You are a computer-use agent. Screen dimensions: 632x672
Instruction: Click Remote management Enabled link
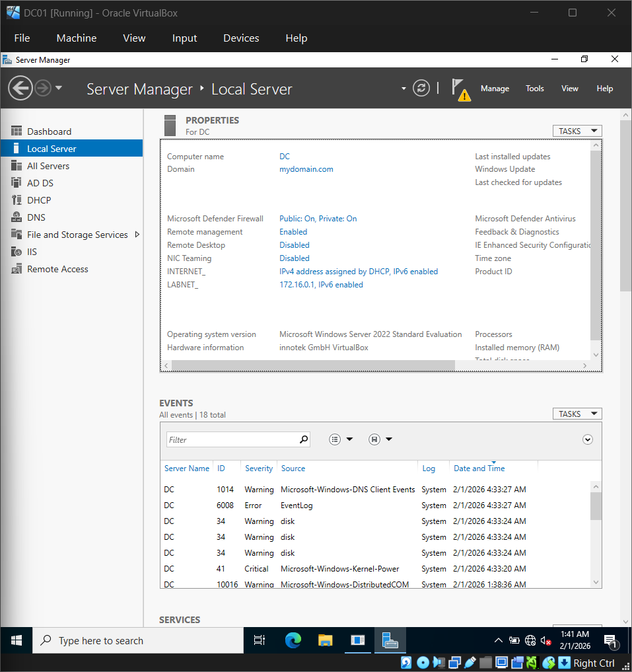click(x=293, y=232)
